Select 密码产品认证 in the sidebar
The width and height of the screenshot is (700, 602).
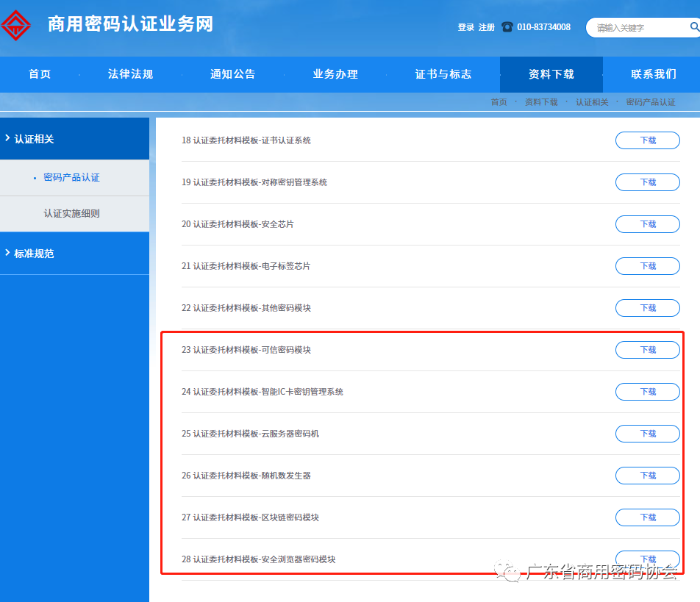pyautogui.click(x=71, y=178)
